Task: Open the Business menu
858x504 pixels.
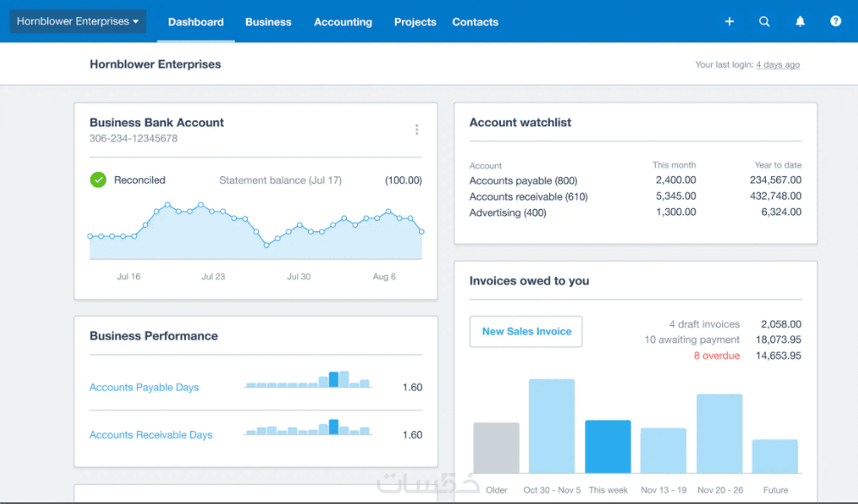Action: click(x=269, y=22)
